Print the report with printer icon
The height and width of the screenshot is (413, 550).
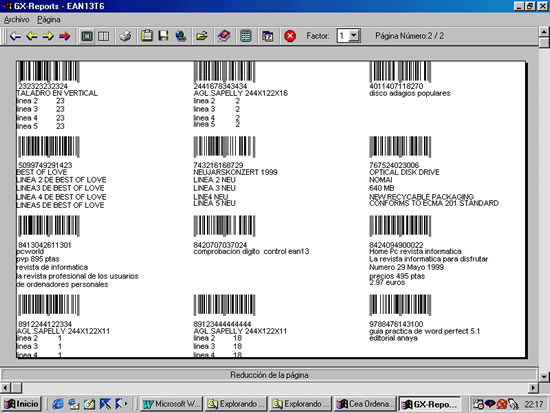[x=125, y=36]
